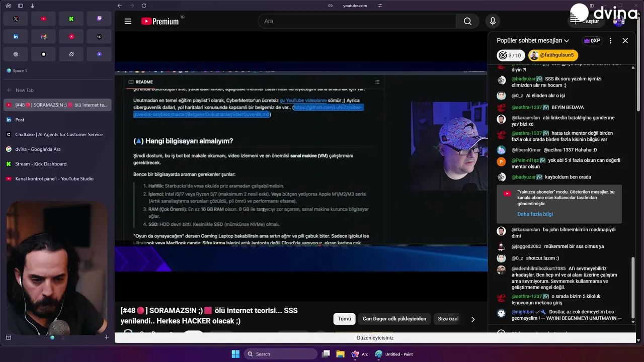Switch to 'Kanal kontrol paneli - YouTube Studio' tab
This screenshot has width=644, height=362.
[x=57, y=178]
